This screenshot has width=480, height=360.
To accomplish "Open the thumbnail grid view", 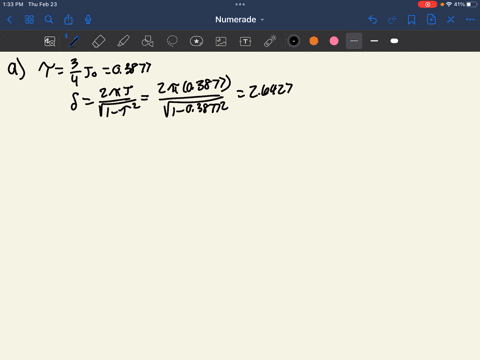I will pyautogui.click(x=29, y=20).
